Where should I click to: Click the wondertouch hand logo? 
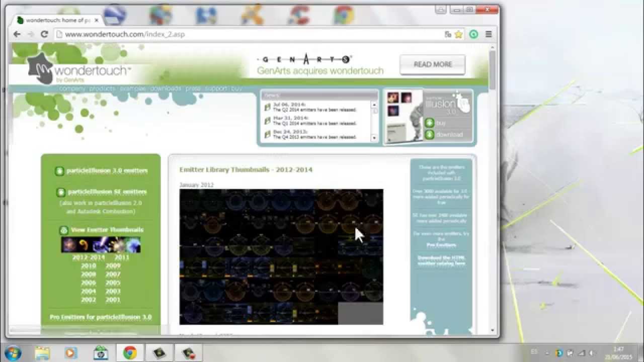41,69
